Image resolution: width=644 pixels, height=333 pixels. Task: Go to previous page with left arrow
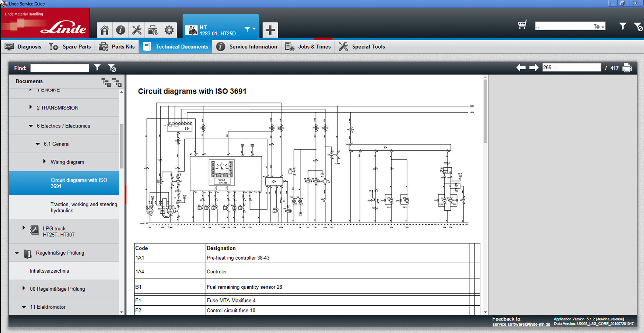pos(521,67)
